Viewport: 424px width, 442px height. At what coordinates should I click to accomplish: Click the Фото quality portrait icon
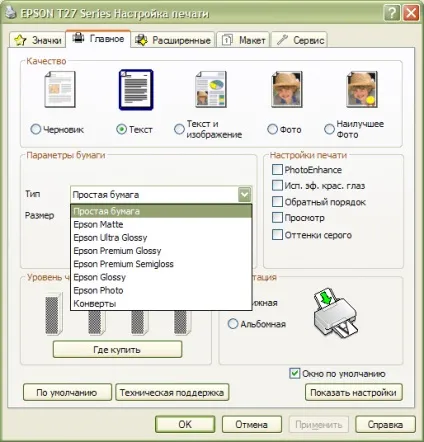tap(287, 89)
